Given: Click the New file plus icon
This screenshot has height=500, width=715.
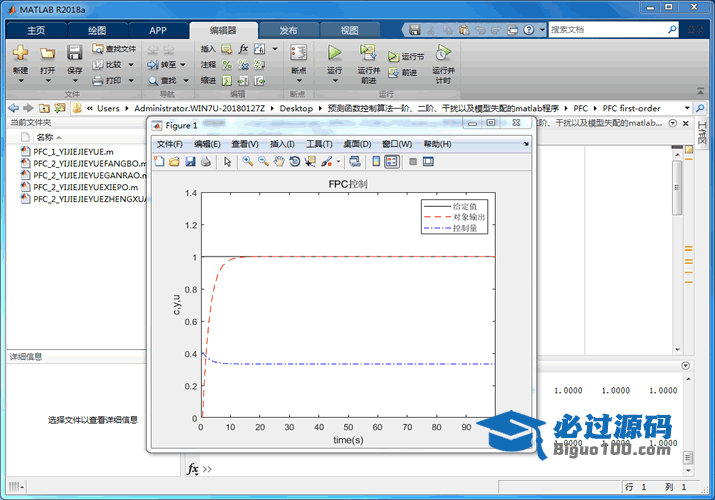Looking at the screenshot, I should tap(20, 53).
